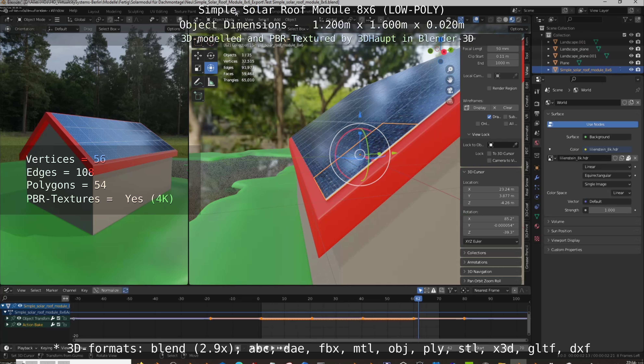Open the Equirectangular projection dropdown
Screen dimensions: 644x364
click(x=607, y=175)
